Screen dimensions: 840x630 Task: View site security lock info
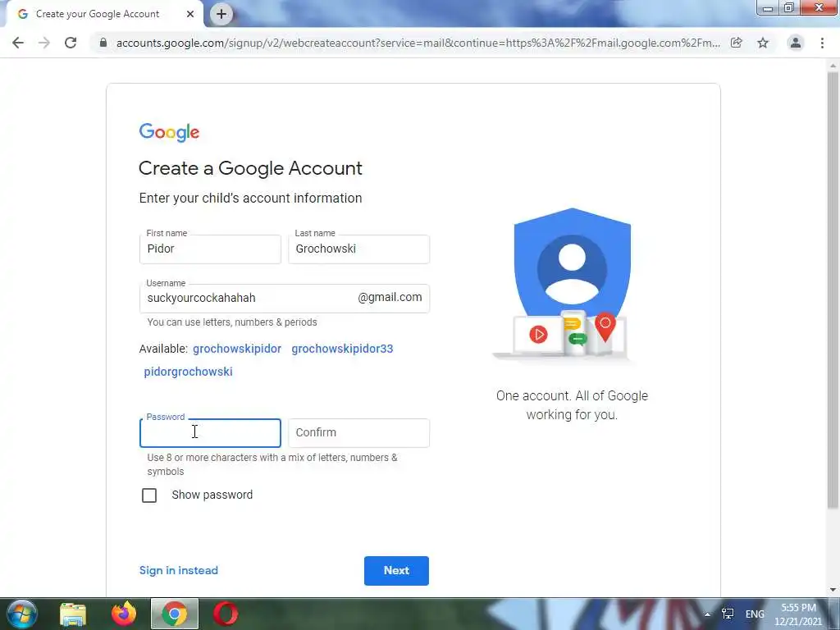[x=103, y=43]
